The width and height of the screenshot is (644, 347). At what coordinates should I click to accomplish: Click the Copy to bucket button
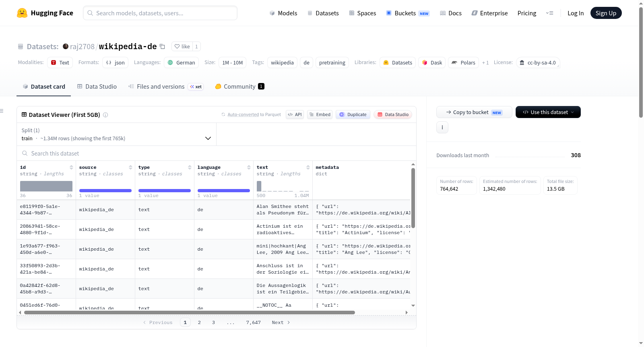[474, 112]
